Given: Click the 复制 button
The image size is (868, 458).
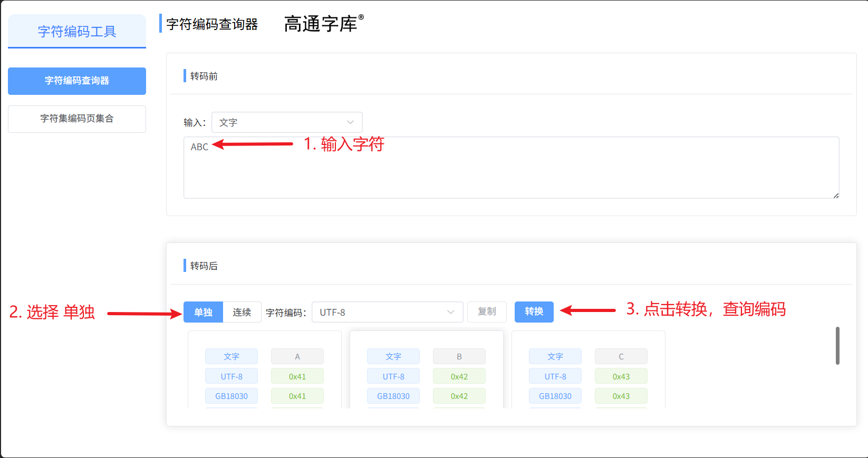Looking at the screenshot, I should point(487,312).
